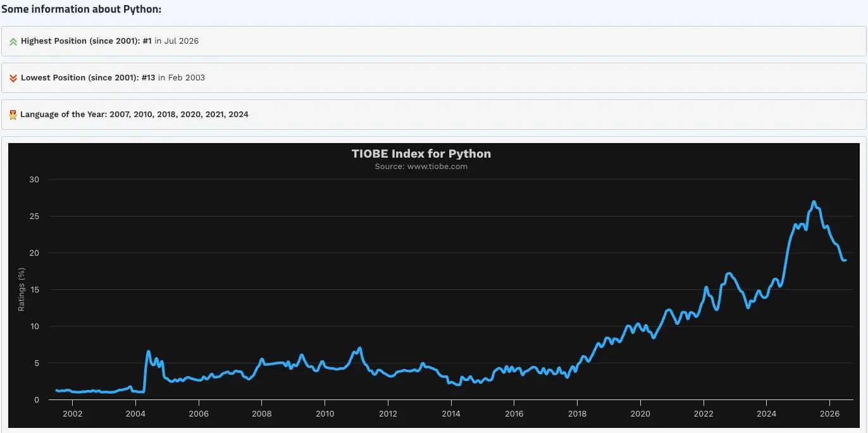This screenshot has width=868, height=433.
Task: Click the 'in Feb 2003' text
Action: coord(182,78)
